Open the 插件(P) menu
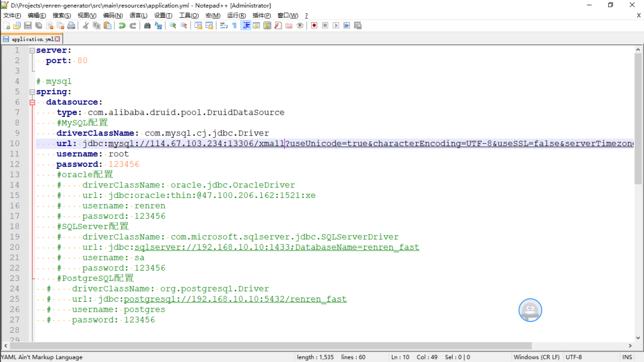Screen dimensions: 644x362 (261, 15)
